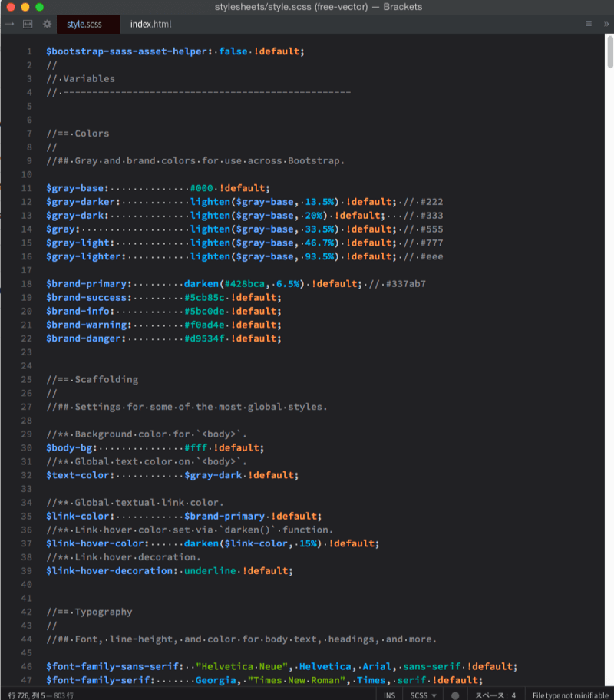This screenshot has width=614, height=700.
Task: Click the 'Global textual link color' comment
Action: (135, 502)
